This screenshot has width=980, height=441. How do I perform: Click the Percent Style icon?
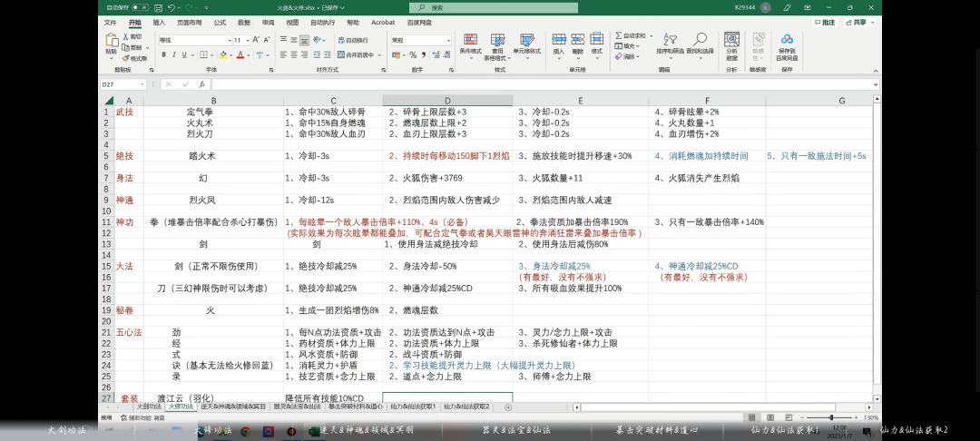point(413,55)
